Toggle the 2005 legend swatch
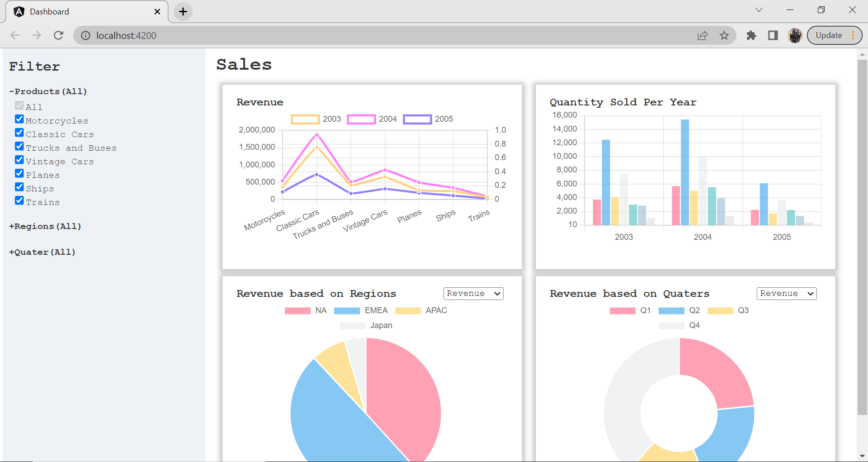 click(417, 119)
